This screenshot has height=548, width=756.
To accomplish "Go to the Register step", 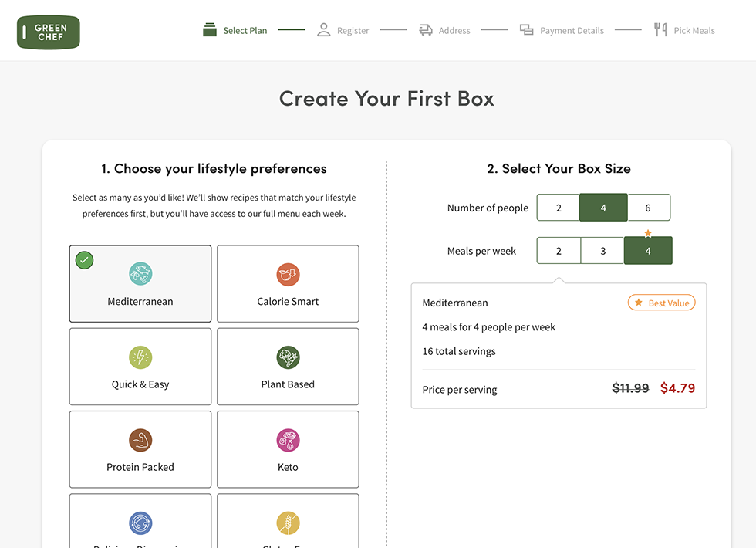I will (x=343, y=30).
